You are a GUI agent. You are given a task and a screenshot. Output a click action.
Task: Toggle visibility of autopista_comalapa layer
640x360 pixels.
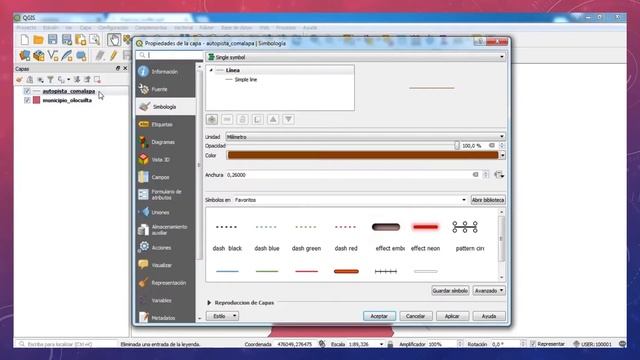coord(27,91)
